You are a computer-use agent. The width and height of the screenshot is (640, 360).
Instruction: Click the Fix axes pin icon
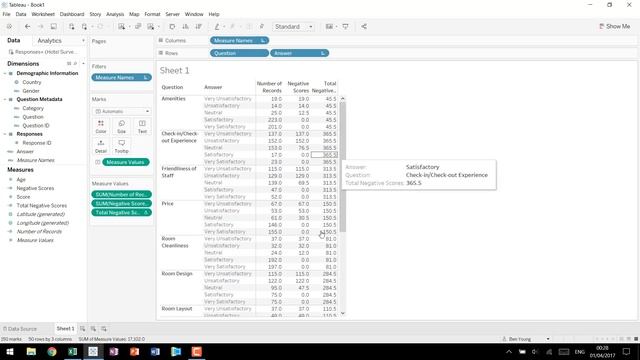(262, 27)
